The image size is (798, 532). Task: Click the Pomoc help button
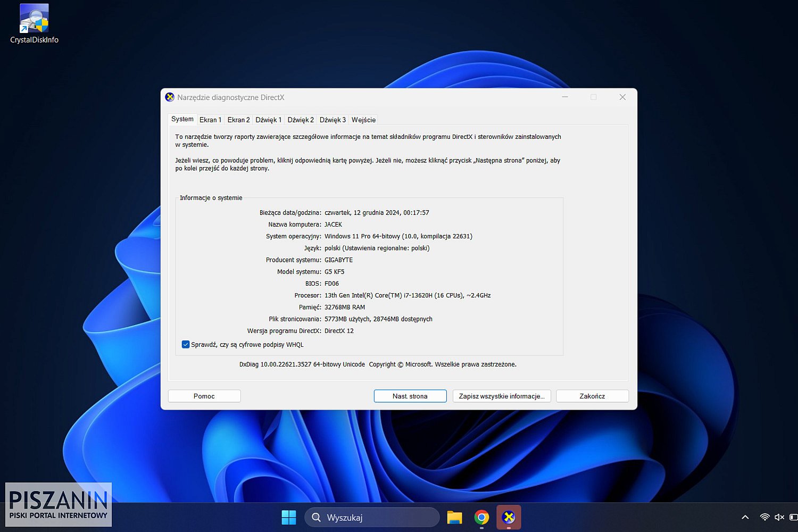click(204, 396)
